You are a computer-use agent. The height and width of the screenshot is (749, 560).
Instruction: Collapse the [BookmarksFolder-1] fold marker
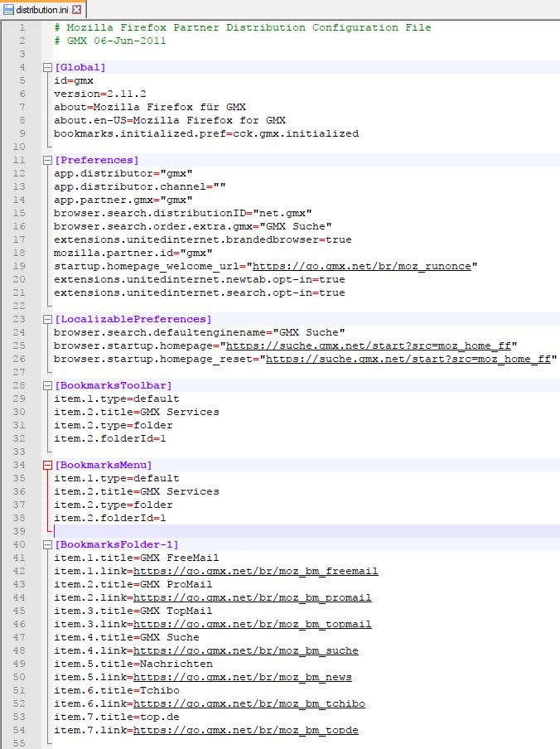point(47,544)
